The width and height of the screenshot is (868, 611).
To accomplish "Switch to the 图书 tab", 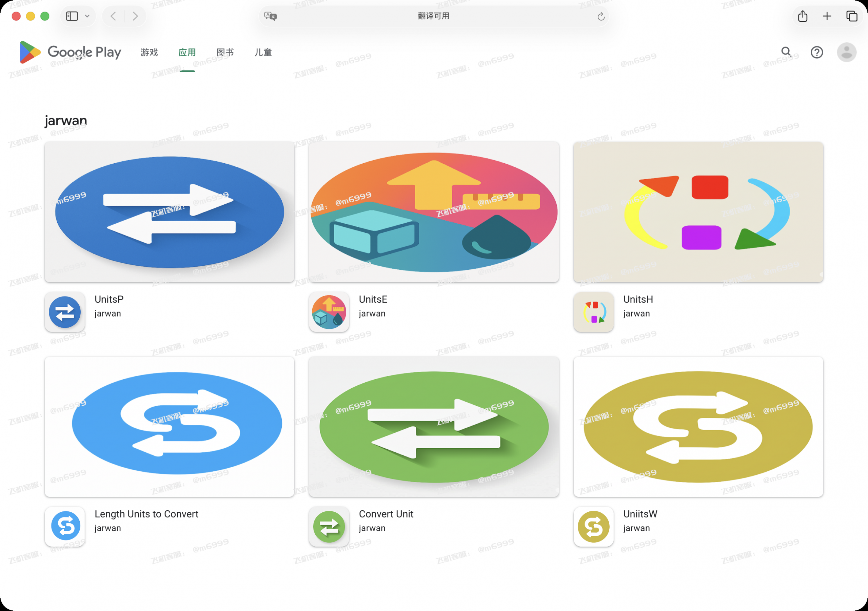I will point(225,52).
